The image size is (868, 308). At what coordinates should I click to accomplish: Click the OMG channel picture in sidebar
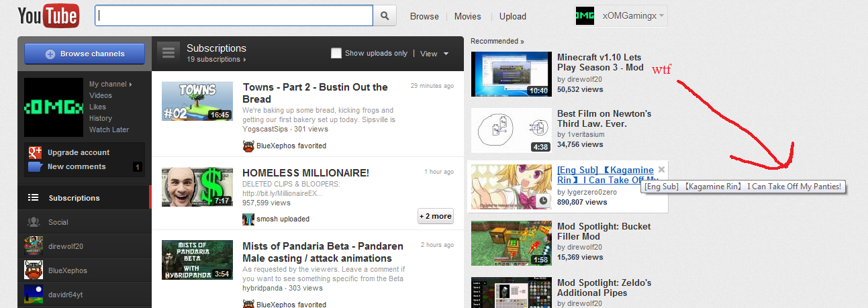tap(54, 107)
